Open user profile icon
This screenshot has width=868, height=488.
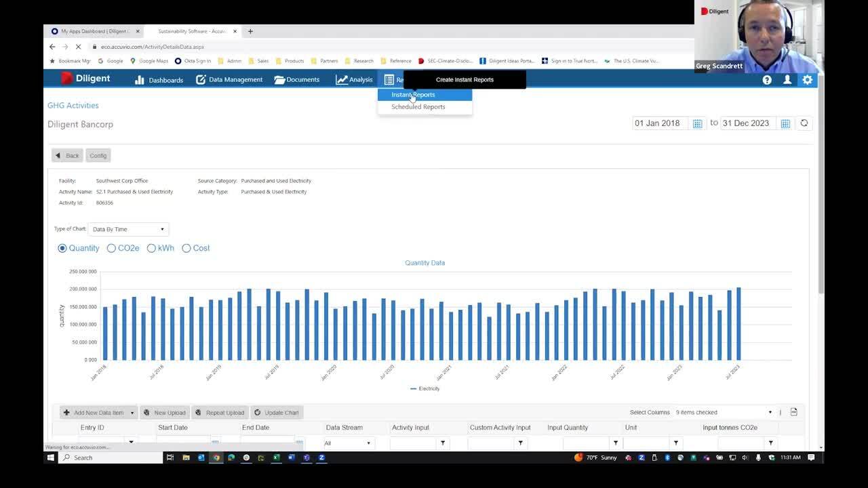[x=787, y=79]
